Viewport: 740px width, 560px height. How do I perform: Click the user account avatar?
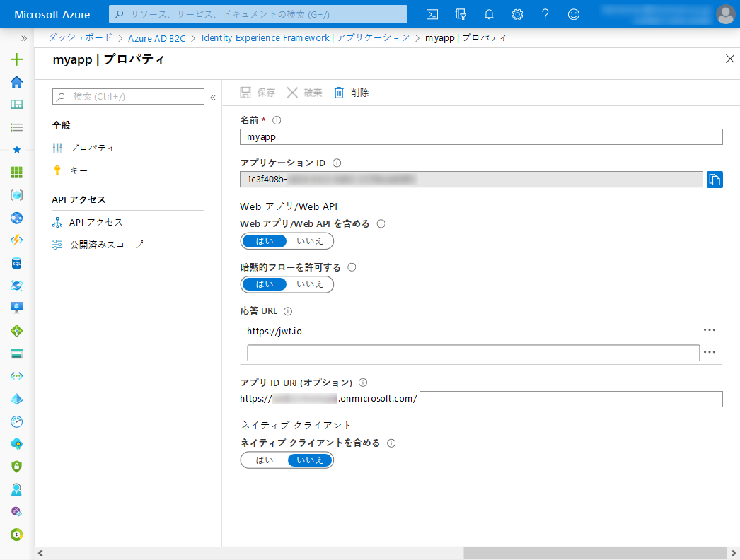point(725,14)
